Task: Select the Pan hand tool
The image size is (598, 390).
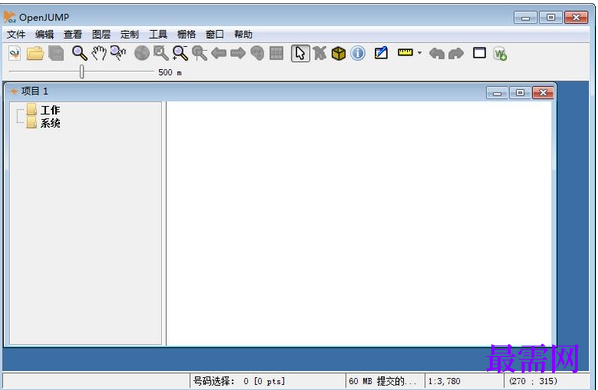Action: coord(99,53)
